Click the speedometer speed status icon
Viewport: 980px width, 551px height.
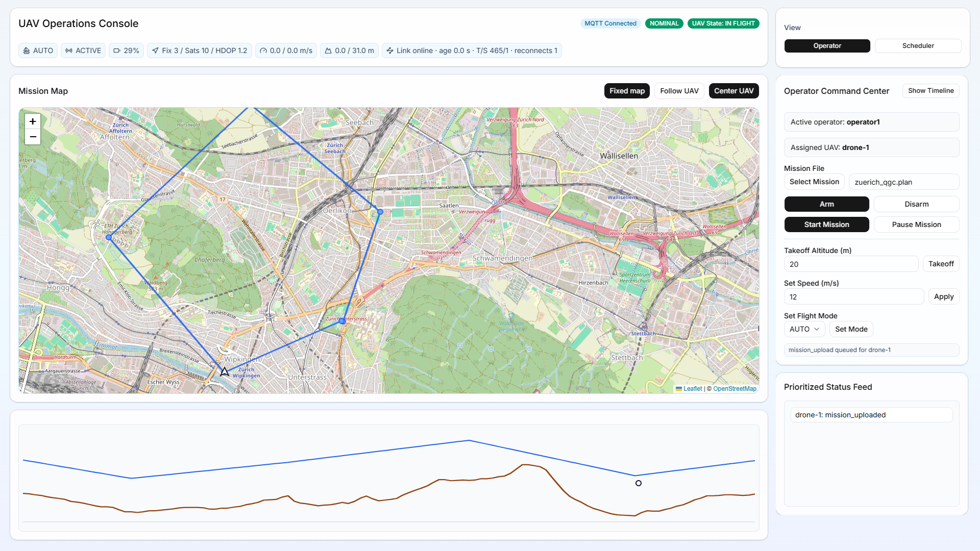coord(263,51)
